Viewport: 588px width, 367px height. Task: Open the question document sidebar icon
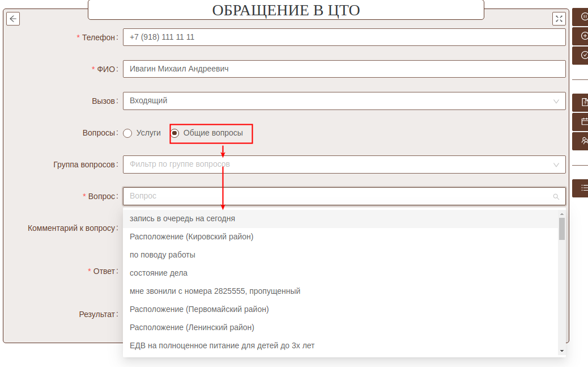583,103
